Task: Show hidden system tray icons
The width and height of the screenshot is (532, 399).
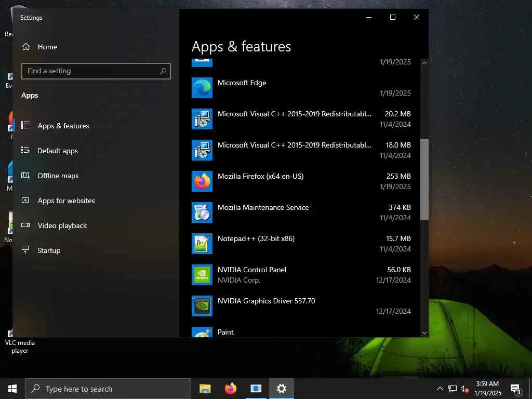Action: [x=440, y=389]
